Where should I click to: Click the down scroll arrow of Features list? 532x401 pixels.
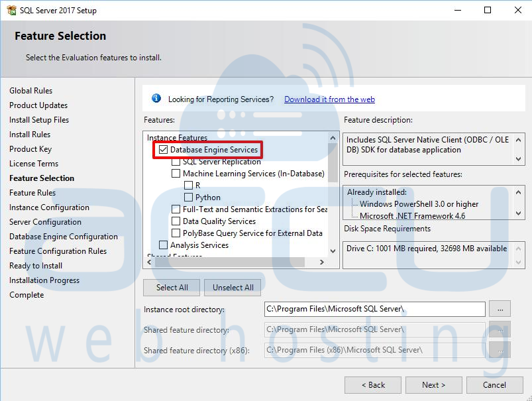[x=332, y=252]
